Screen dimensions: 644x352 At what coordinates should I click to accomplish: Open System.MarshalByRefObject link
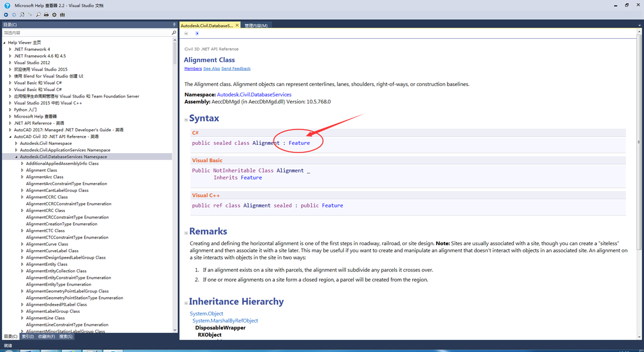point(225,321)
